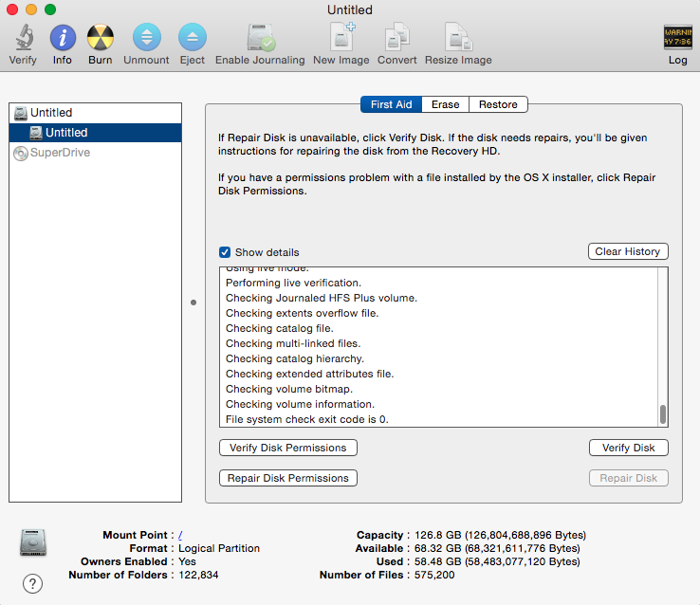Click Verify Disk Permissions button

(288, 448)
